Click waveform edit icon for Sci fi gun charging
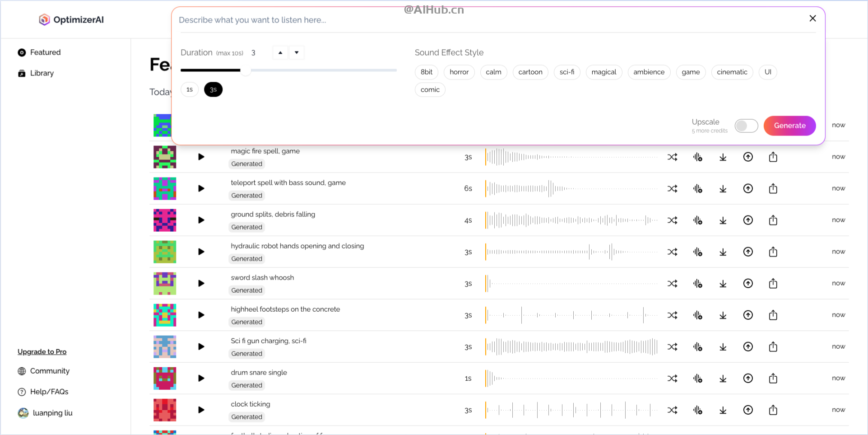868x435 pixels. 697,347
